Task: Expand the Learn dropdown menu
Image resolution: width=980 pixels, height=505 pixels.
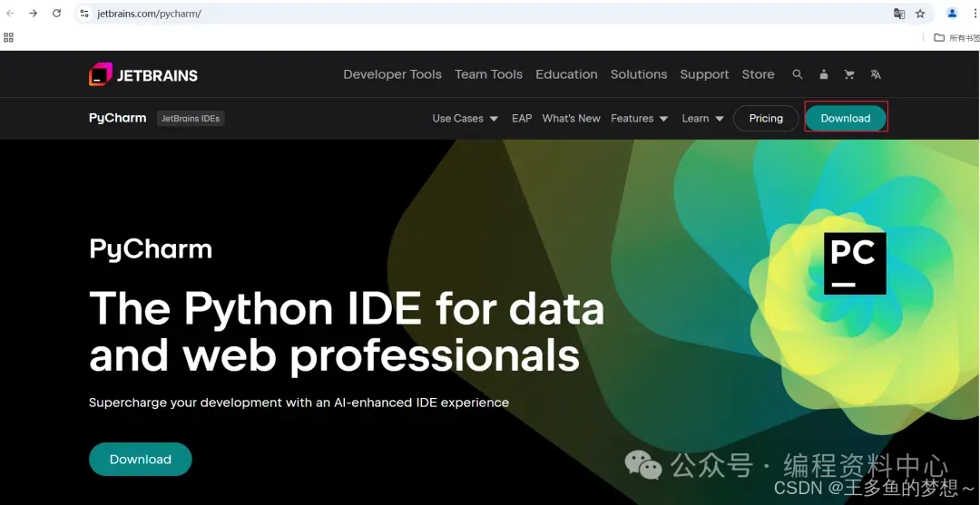Action: point(703,118)
